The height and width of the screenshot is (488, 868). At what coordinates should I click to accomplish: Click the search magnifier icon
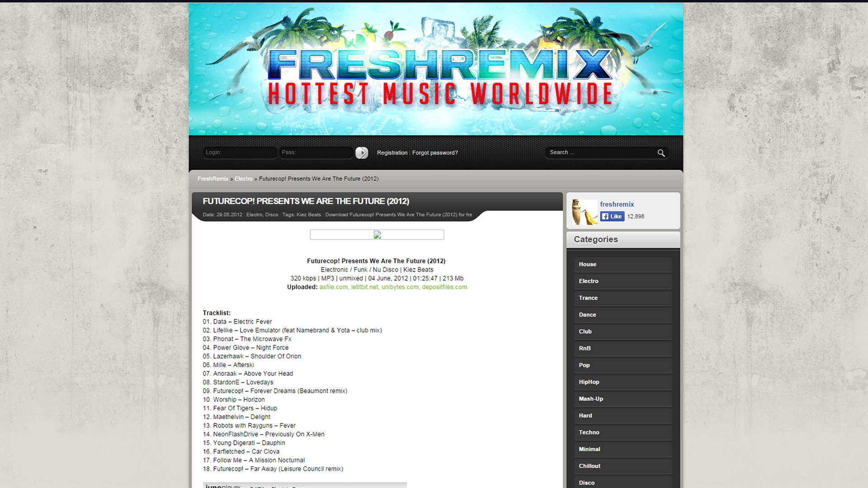(x=661, y=153)
